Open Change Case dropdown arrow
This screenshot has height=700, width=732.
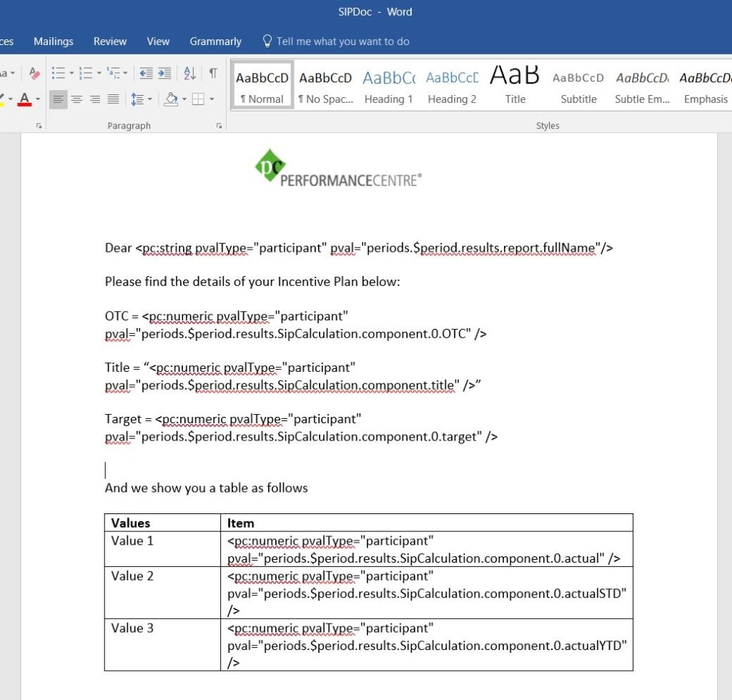[13, 73]
